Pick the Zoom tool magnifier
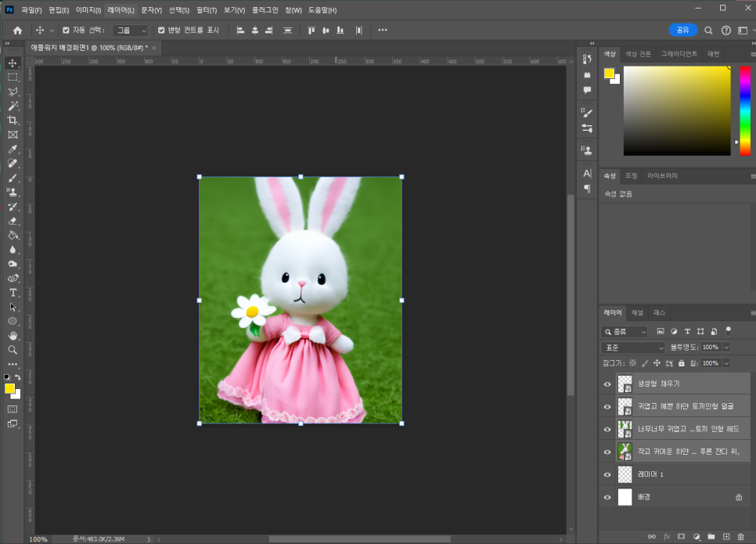This screenshot has height=544, width=756. (13, 350)
